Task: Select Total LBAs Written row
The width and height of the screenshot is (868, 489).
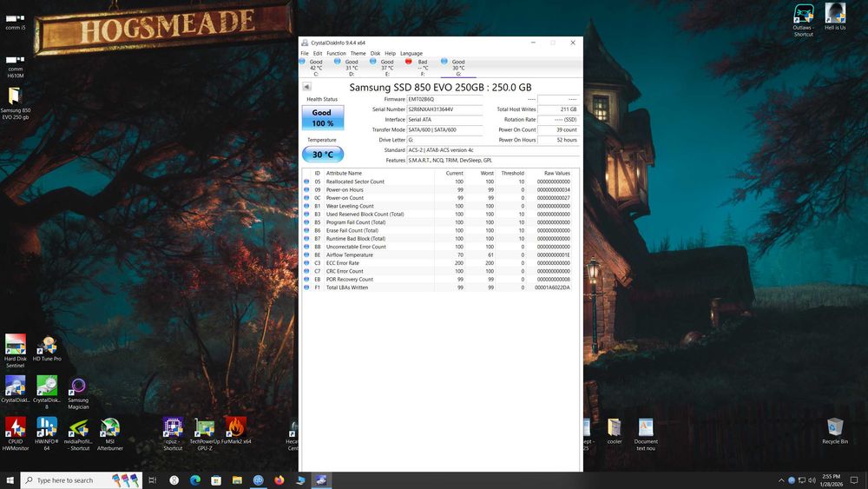Action: coord(441,287)
